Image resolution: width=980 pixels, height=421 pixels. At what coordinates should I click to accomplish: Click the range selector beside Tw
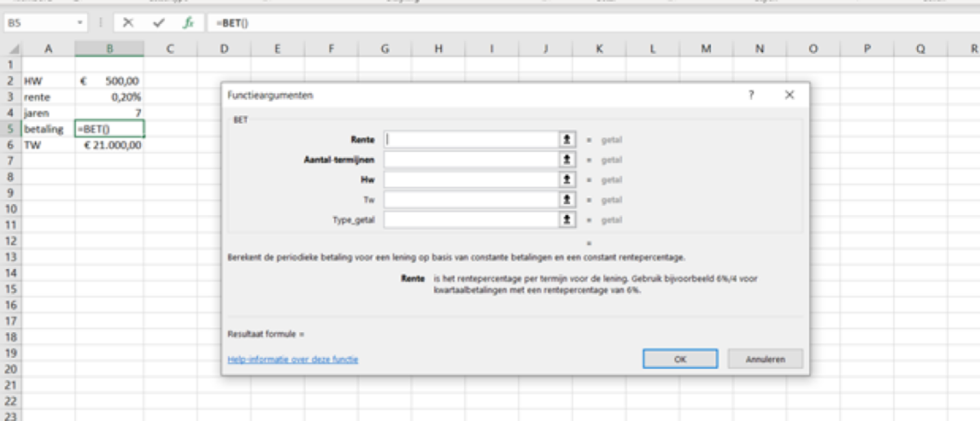tap(567, 200)
